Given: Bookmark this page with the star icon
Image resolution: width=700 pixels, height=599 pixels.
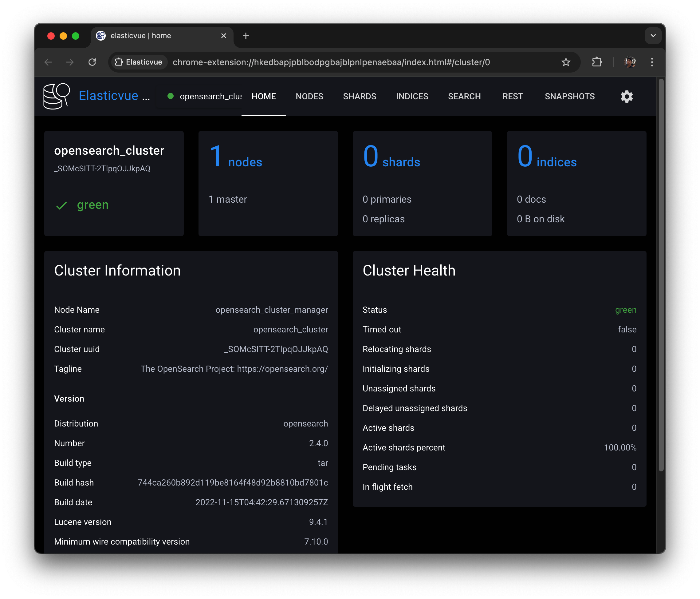Looking at the screenshot, I should coord(565,62).
